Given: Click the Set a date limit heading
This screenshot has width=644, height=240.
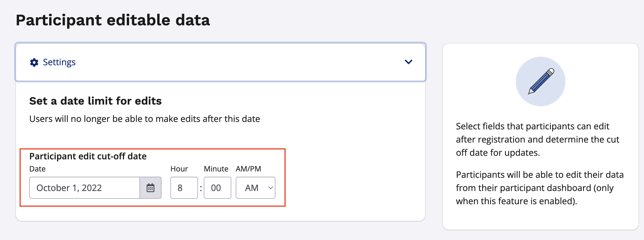Looking at the screenshot, I should [x=95, y=101].
